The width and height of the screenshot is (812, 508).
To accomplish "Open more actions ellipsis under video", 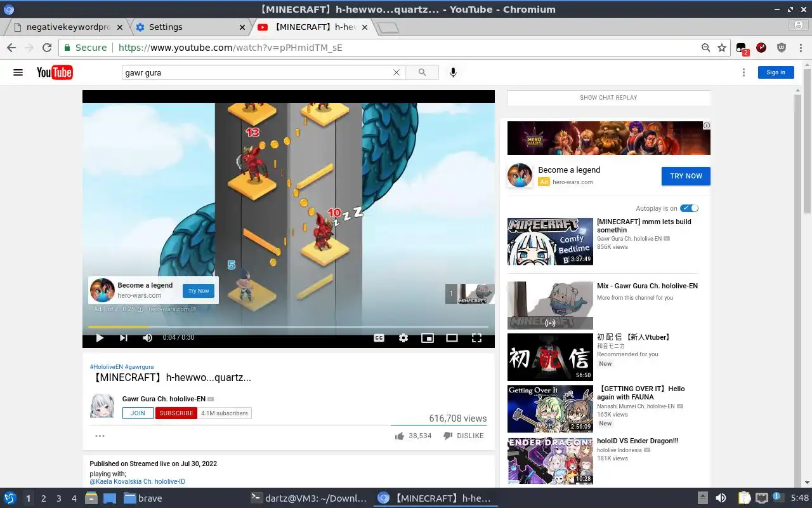I will click(100, 436).
